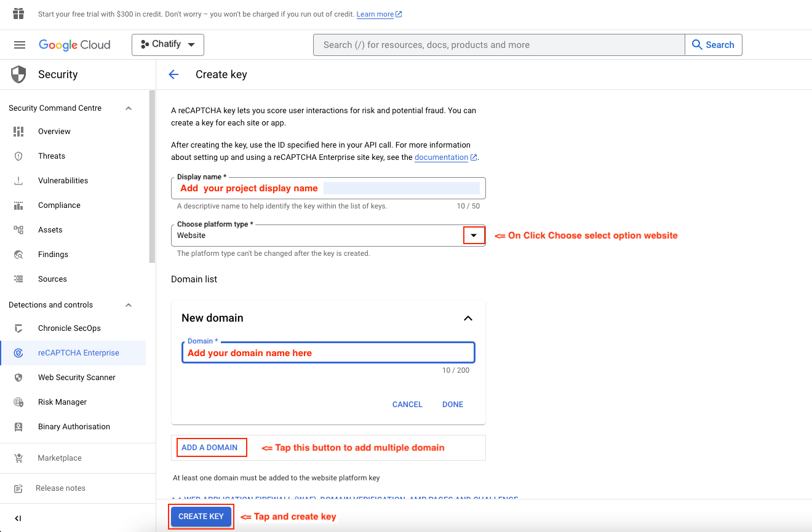812x532 pixels.
Task: Tap the CREATE KEY button
Action: pyautogui.click(x=201, y=517)
